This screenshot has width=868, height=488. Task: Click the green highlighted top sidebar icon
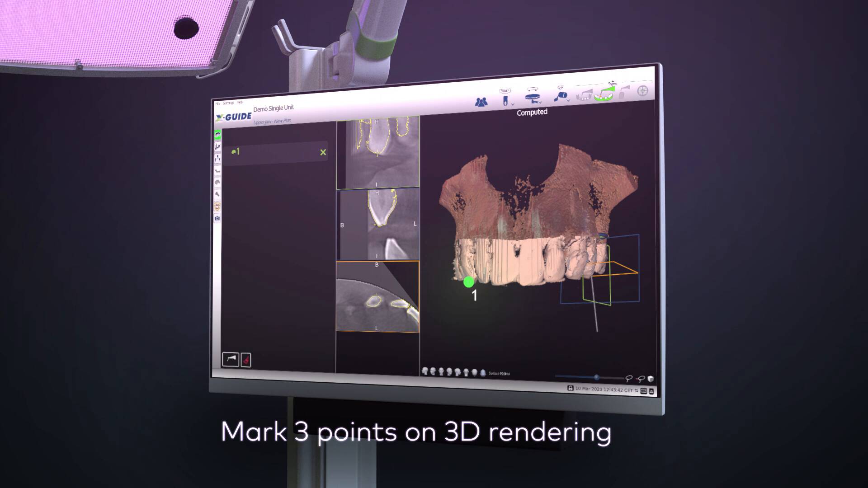coord(217,135)
